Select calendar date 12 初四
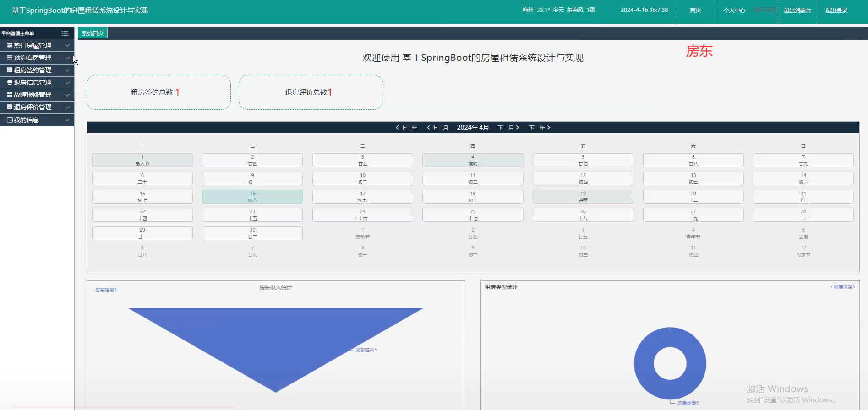868x410 pixels. click(x=583, y=178)
